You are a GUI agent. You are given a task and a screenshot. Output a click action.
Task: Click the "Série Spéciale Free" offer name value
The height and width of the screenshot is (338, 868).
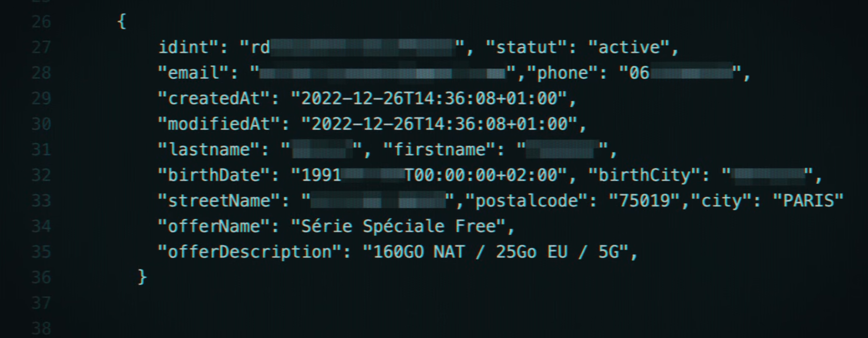[x=398, y=226]
